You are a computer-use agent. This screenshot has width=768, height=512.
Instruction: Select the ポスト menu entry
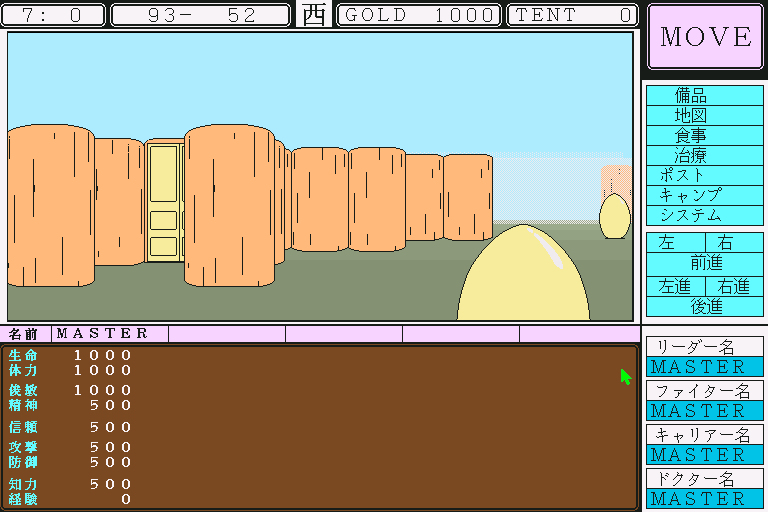click(x=704, y=175)
